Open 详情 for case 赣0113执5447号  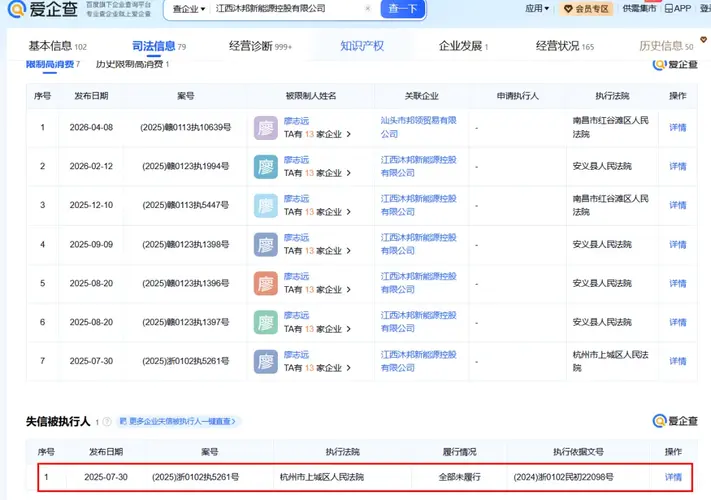point(677,205)
